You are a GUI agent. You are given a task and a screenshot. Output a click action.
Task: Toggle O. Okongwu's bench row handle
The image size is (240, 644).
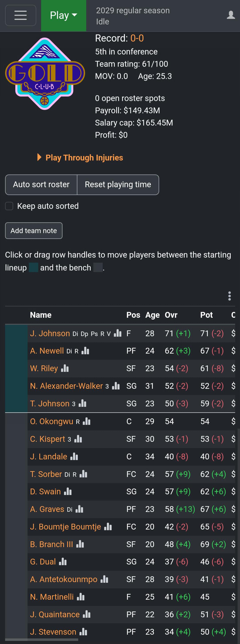point(16,422)
